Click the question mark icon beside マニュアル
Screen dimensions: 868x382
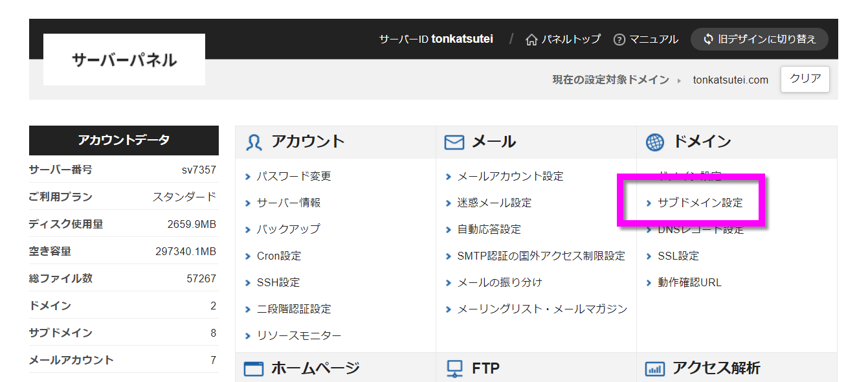click(619, 39)
